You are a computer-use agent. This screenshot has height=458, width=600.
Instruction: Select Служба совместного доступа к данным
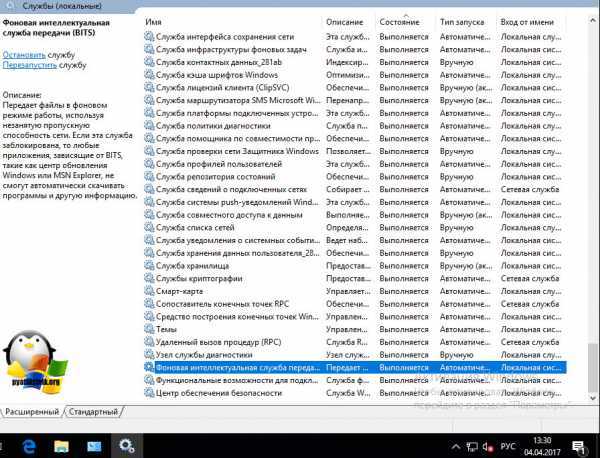pos(355,215)
